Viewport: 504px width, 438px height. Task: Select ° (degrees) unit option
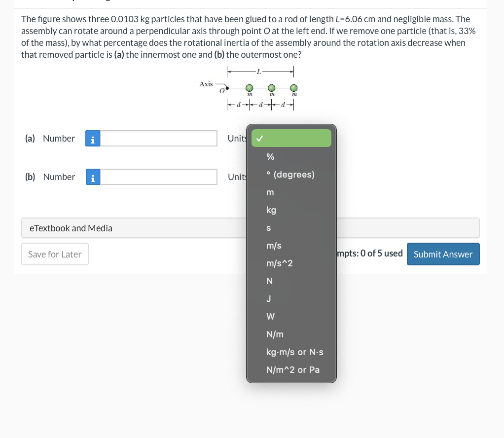pyautogui.click(x=290, y=175)
